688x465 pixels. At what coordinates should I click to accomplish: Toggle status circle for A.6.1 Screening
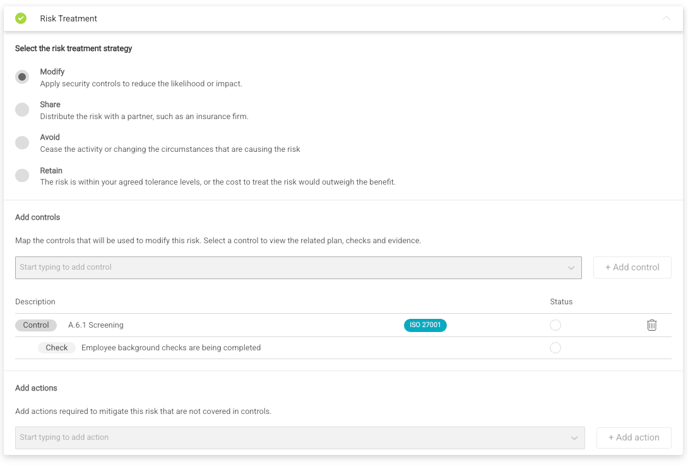click(x=555, y=325)
